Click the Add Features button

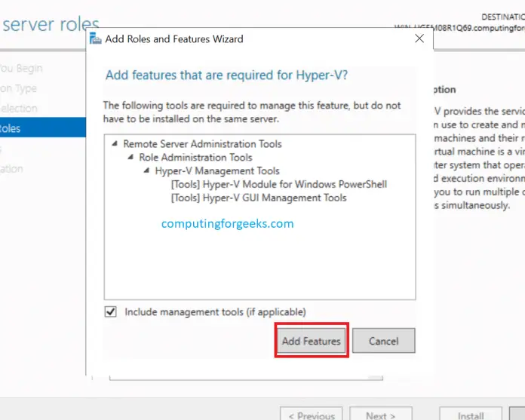pos(311,341)
